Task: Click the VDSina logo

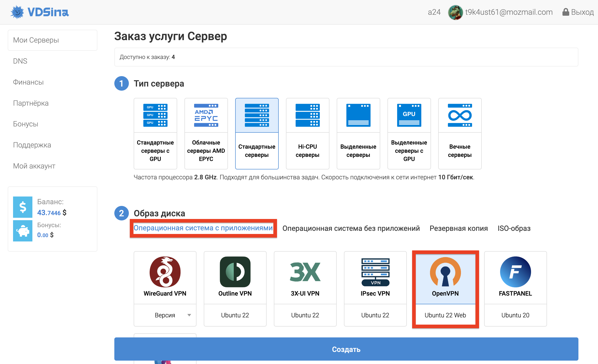Action: click(40, 12)
